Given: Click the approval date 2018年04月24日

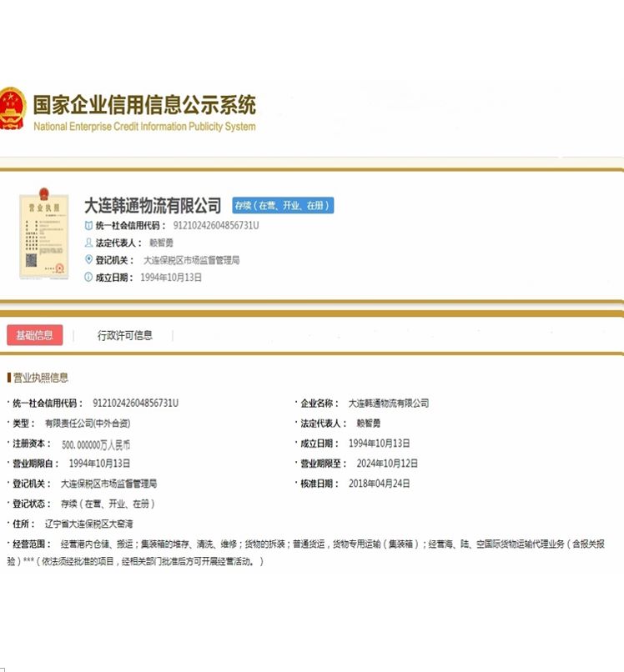Looking at the screenshot, I should pyautogui.click(x=379, y=484).
